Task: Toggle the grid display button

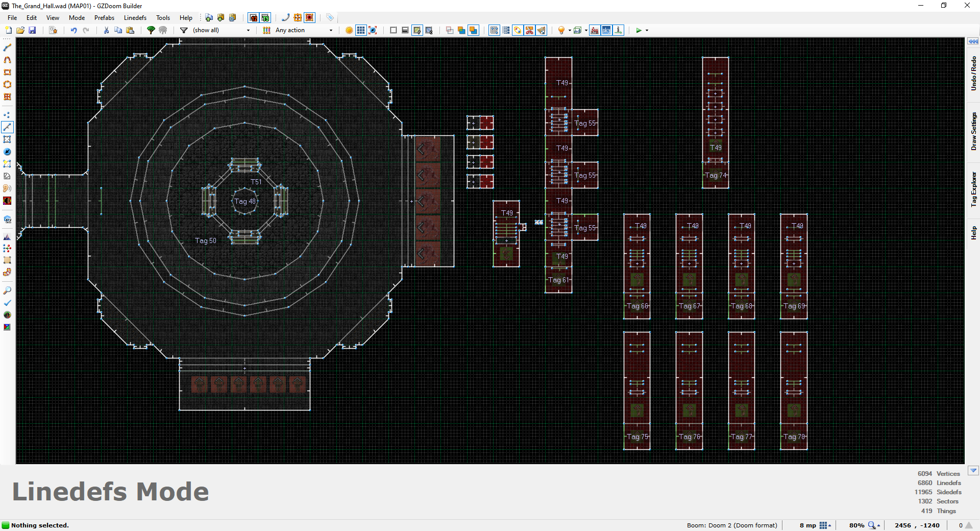Action: pyautogui.click(x=361, y=30)
